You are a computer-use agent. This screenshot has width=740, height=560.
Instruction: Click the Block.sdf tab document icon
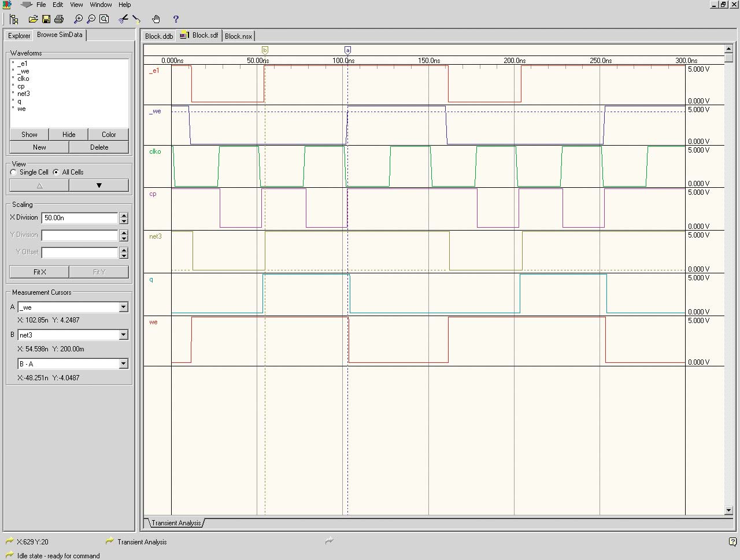click(184, 35)
